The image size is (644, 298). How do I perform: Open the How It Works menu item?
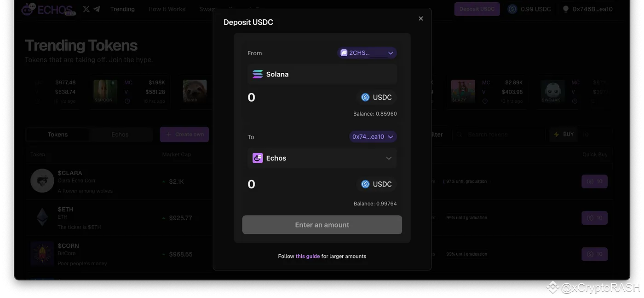167,9
